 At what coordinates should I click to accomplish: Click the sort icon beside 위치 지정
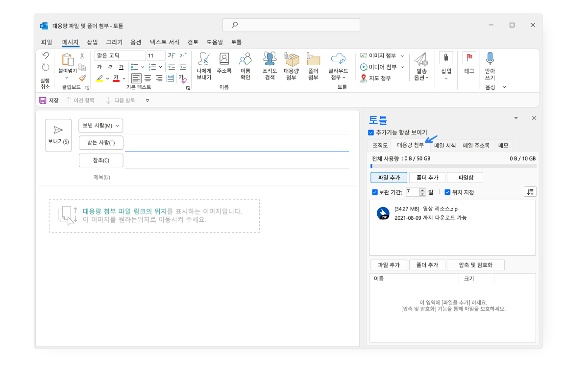[x=530, y=192]
